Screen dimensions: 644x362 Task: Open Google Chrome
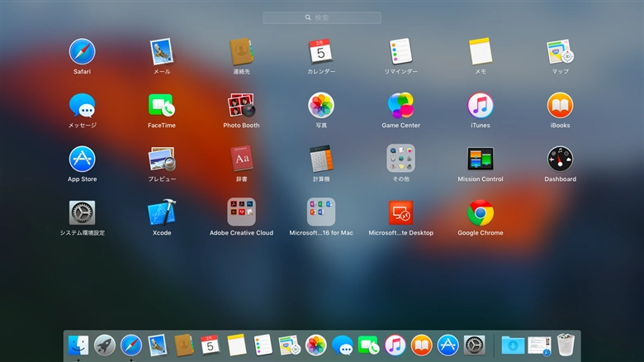[x=481, y=213]
